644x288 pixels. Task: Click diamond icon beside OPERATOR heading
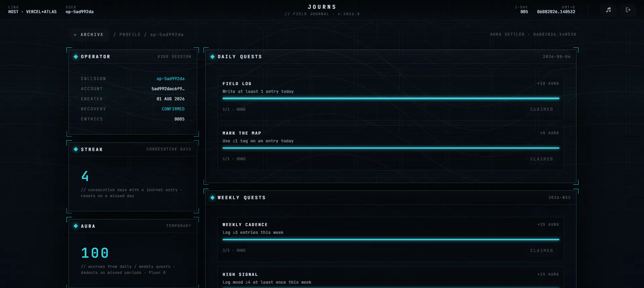click(76, 57)
